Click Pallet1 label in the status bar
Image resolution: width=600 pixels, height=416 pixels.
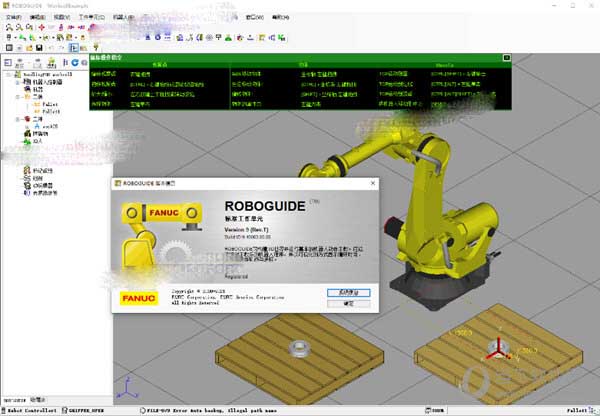coord(578,410)
